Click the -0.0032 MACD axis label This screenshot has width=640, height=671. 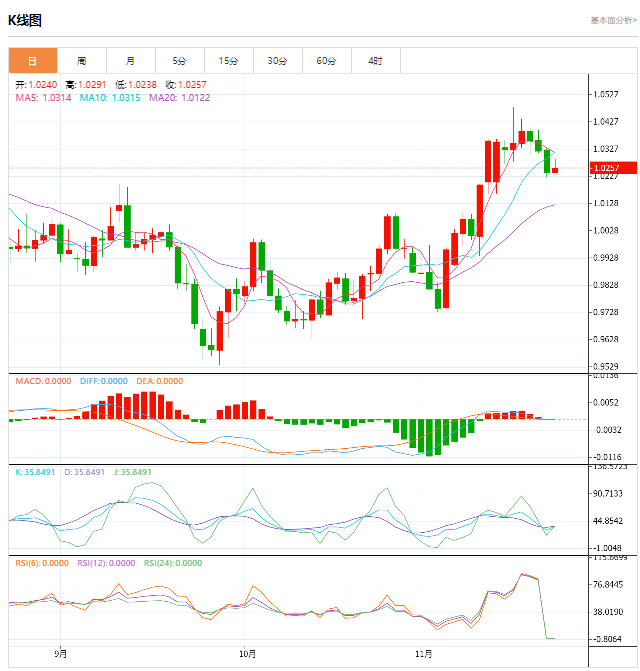pos(607,430)
